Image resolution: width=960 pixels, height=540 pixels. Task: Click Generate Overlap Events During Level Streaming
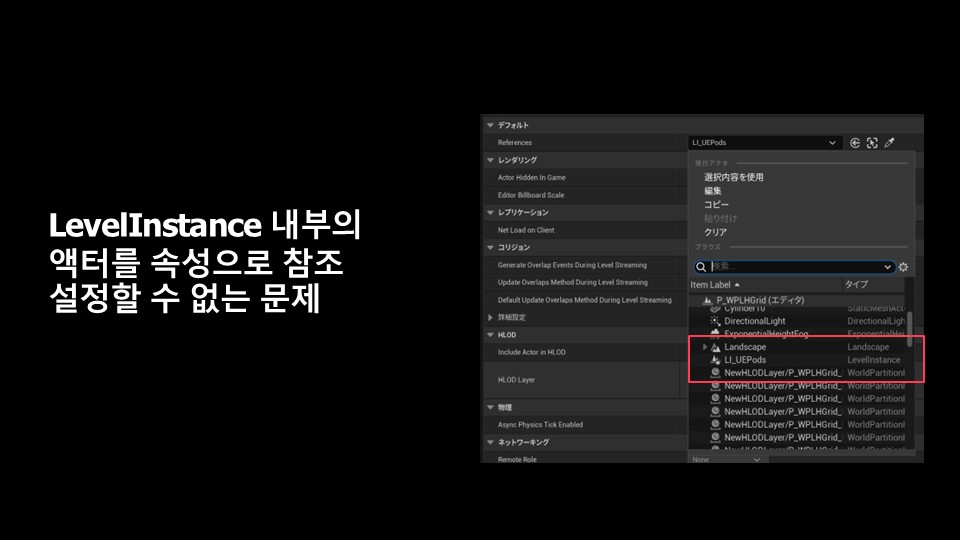(572, 265)
